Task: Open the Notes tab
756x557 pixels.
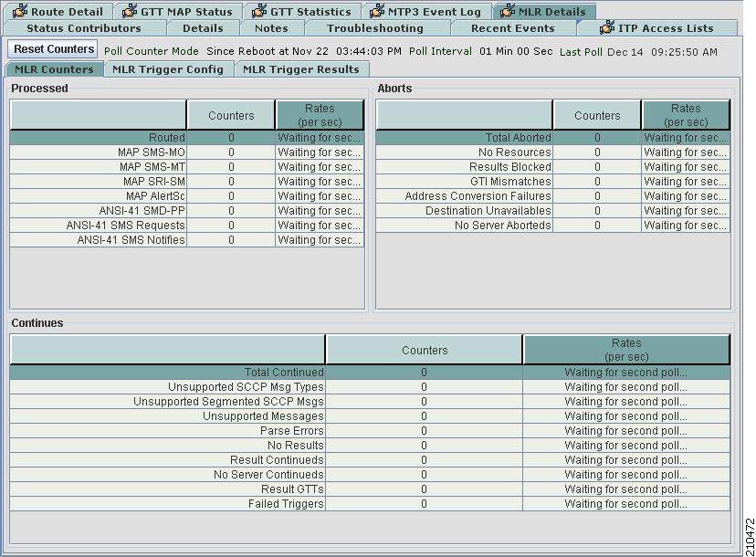Action: click(271, 28)
